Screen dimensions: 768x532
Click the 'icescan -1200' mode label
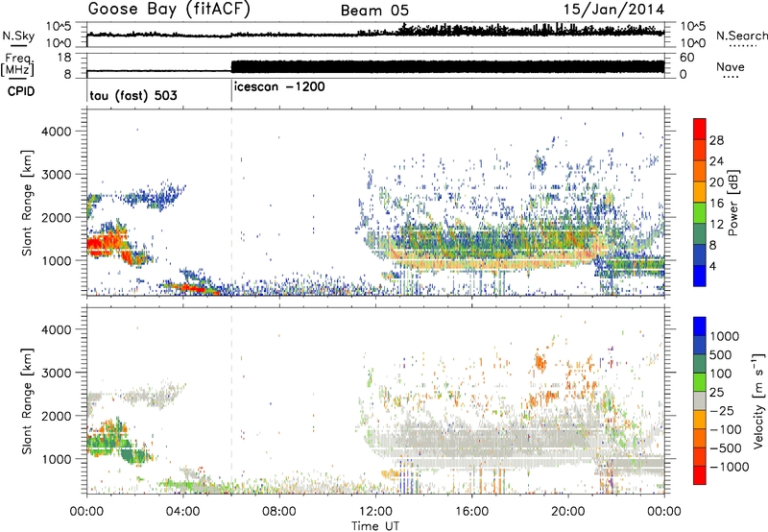279,86
